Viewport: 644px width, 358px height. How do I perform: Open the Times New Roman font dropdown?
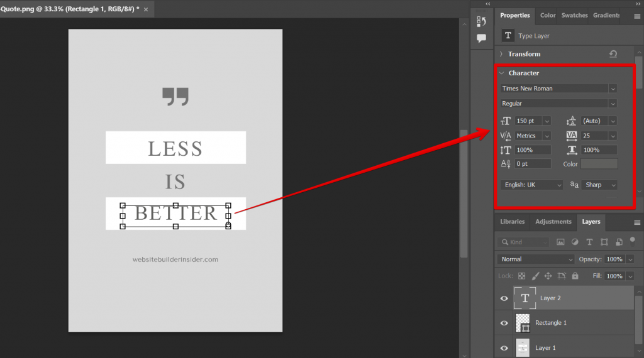coord(613,89)
